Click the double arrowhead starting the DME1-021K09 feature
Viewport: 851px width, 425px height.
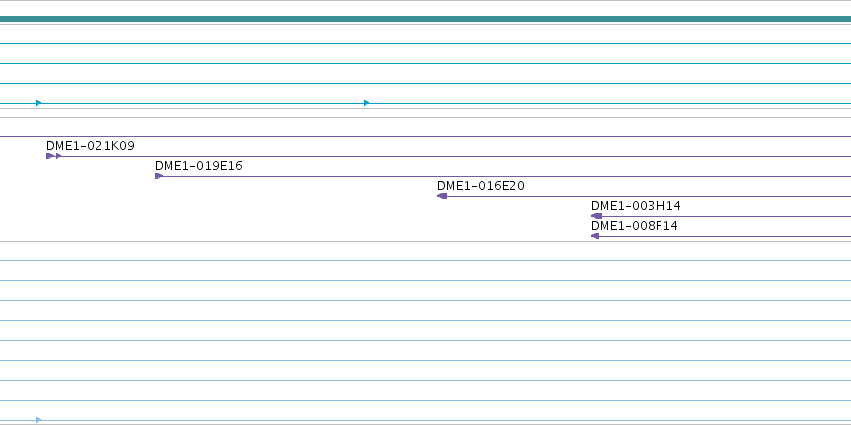pyautogui.click(x=54, y=156)
